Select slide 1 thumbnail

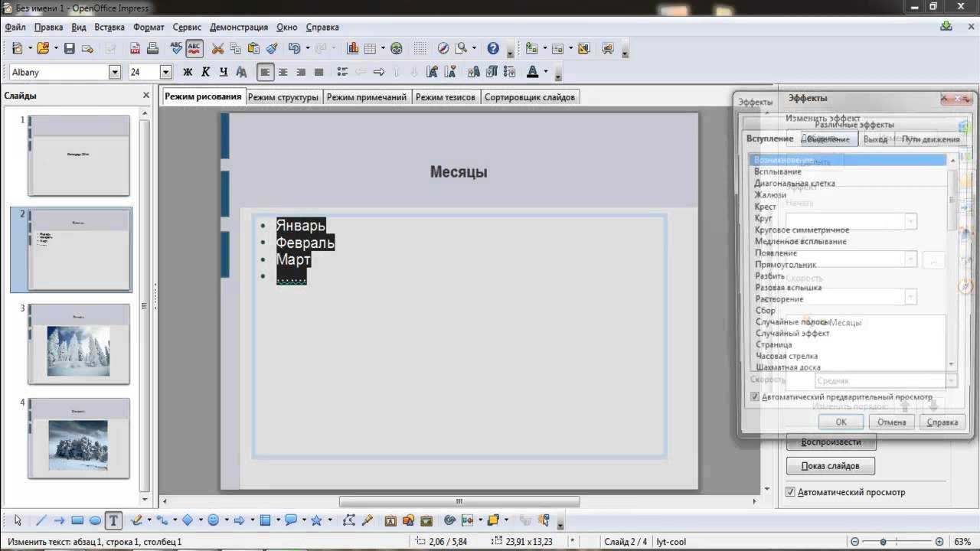click(x=78, y=155)
